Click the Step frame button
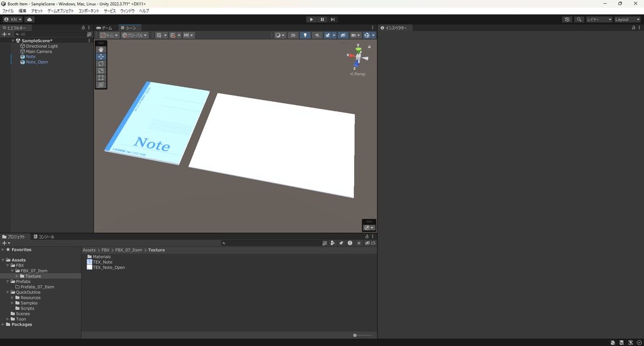Screen dimensions: 644x346 333,20
